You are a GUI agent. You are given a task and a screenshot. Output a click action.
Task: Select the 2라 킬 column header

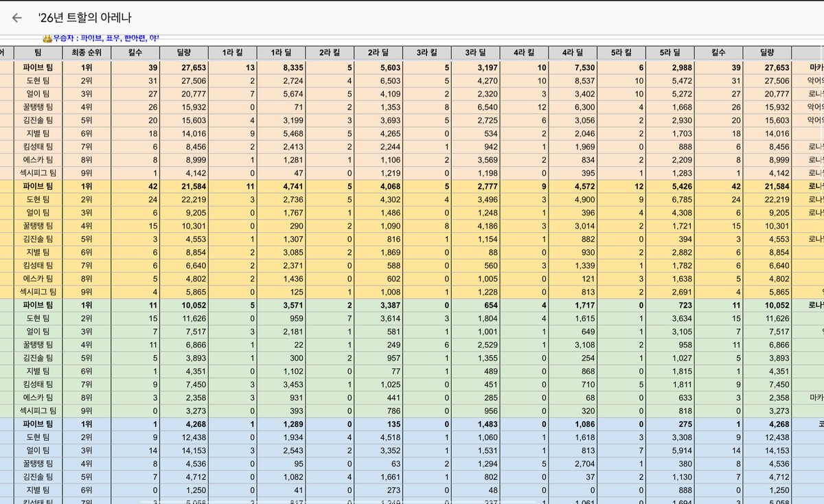coord(331,52)
